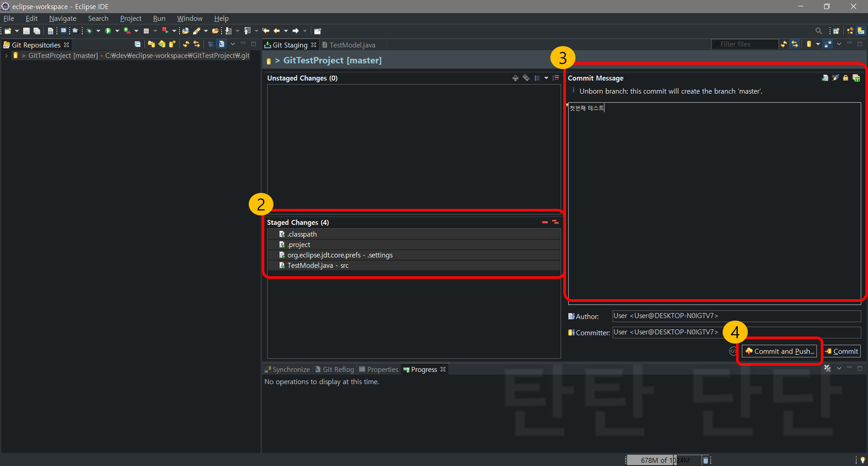
Task: Click the New wizard toolbar icon
Action: 8,31
